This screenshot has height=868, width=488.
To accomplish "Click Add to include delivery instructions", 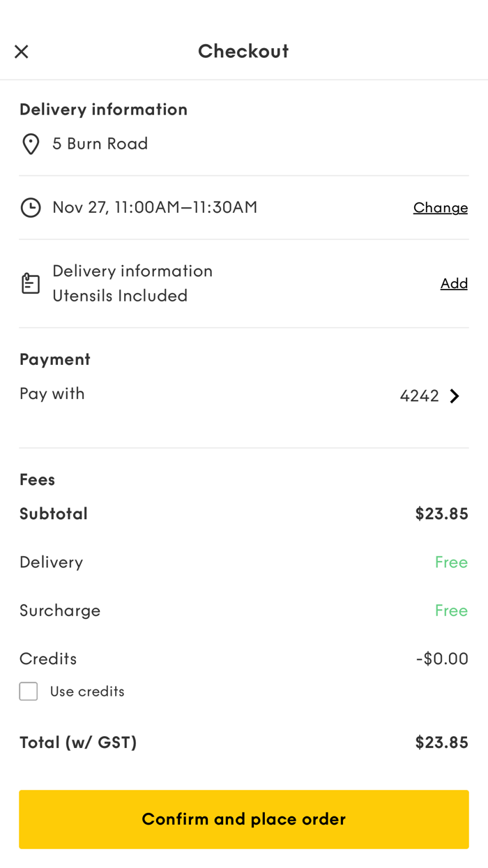I will click(454, 283).
